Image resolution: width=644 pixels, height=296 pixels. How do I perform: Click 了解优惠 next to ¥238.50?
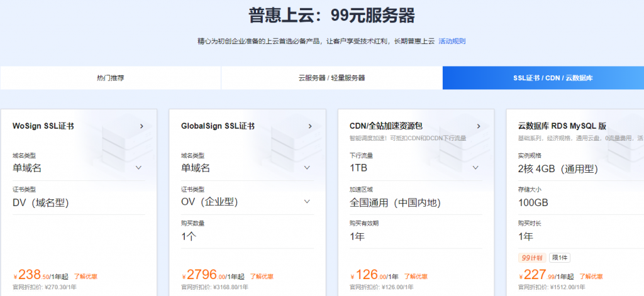pyautogui.click(x=86, y=277)
